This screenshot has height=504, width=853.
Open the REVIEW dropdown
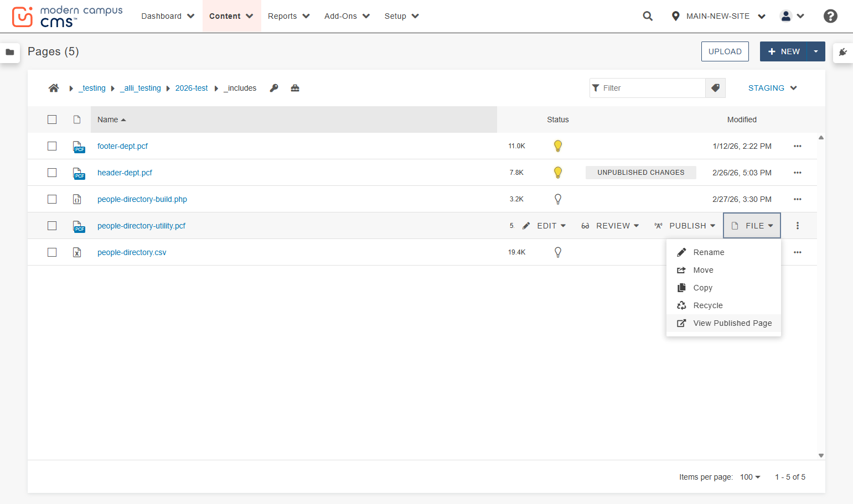coord(610,226)
